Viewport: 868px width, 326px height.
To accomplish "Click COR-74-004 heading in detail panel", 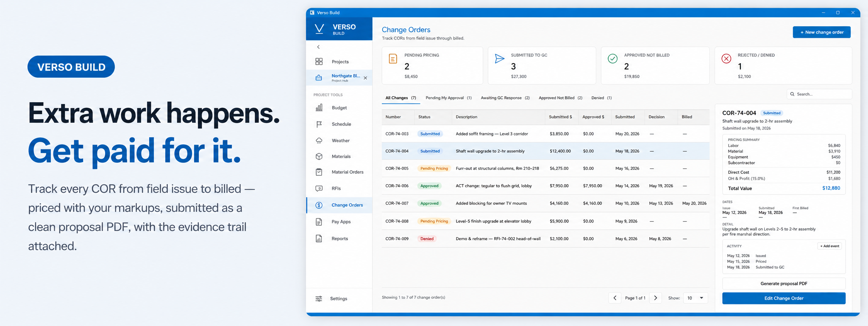I will tap(739, 113).
